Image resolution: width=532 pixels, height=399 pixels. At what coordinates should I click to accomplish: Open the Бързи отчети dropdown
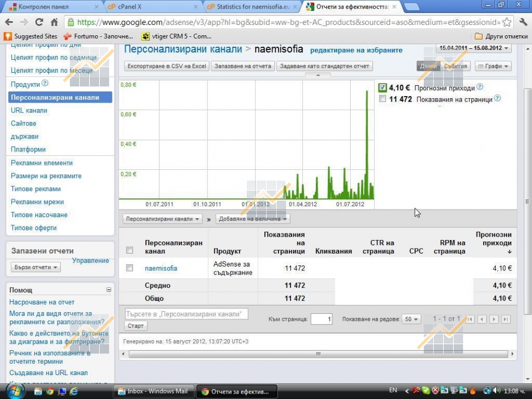[36, 267]
